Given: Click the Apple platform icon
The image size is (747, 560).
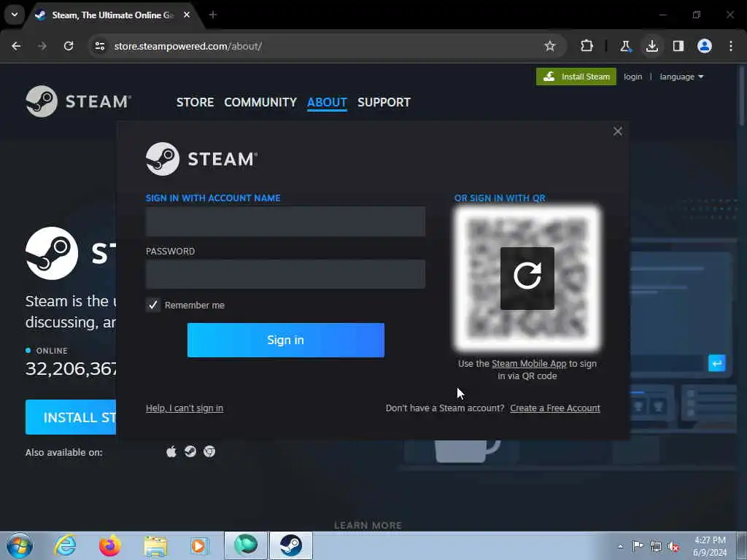Looking at the screenshot, I should [x=171, y=451].
